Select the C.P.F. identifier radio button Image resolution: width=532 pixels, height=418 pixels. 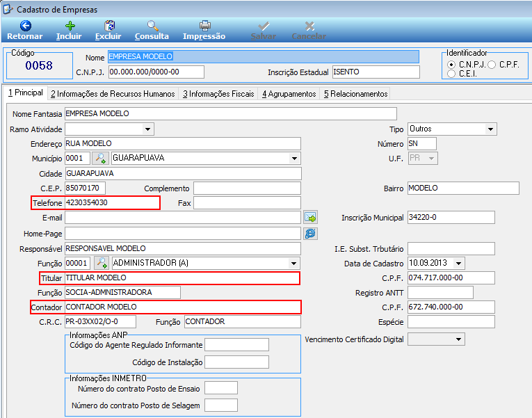tap(492, 65)
